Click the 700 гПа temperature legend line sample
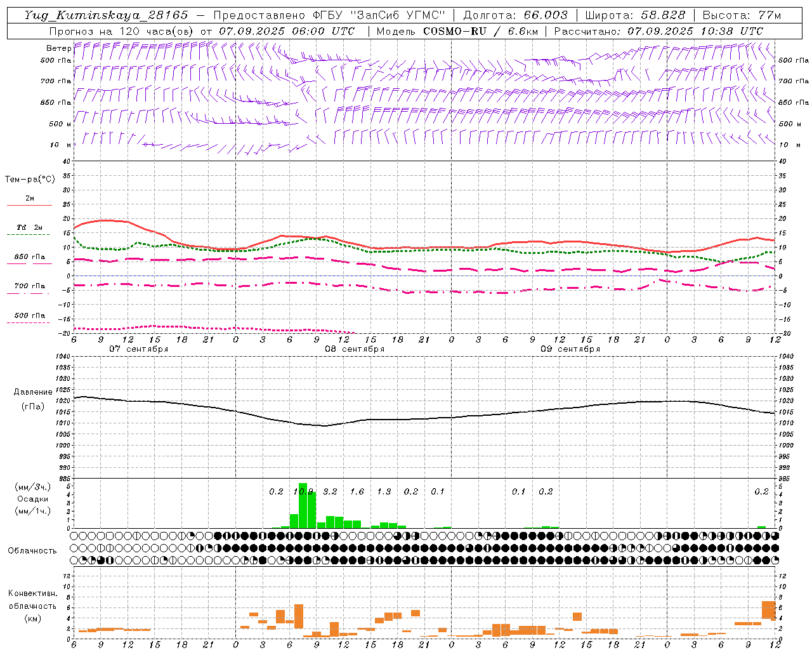 [29, 293]
